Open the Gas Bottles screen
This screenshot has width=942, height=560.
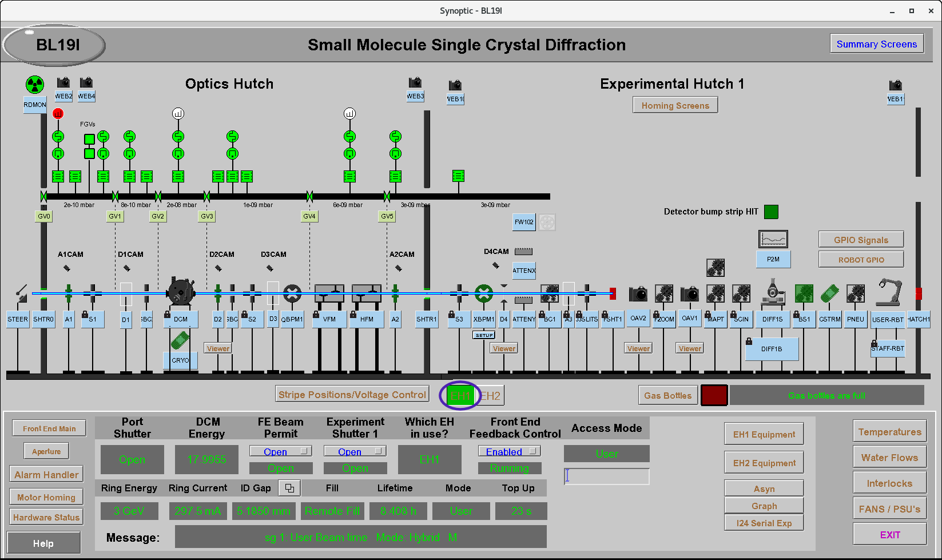668,395
